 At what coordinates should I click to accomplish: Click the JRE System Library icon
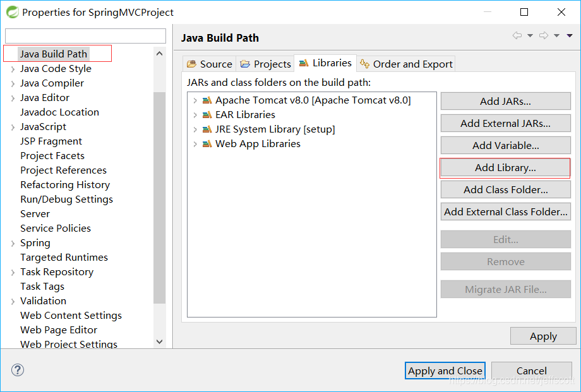[x=207, y=129]
